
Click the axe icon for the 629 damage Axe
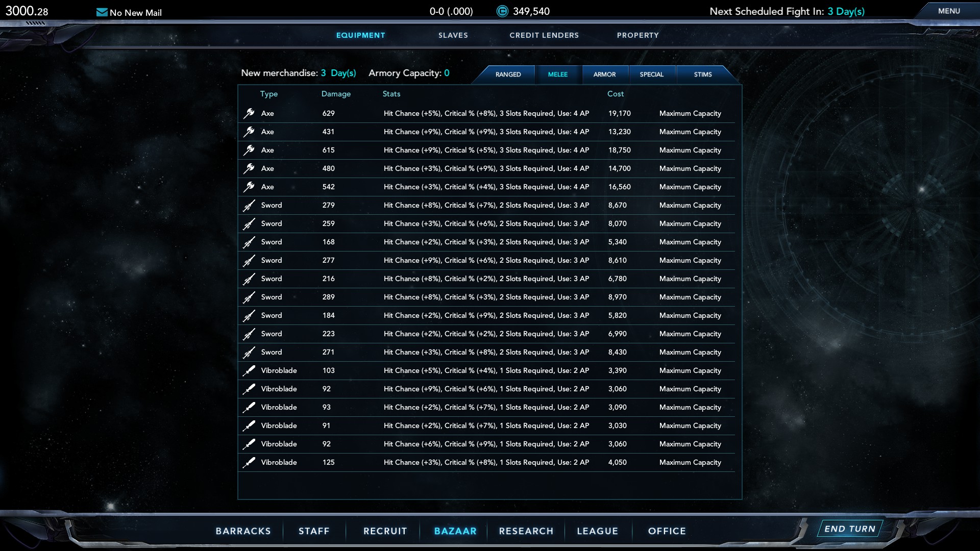(249, 113)
